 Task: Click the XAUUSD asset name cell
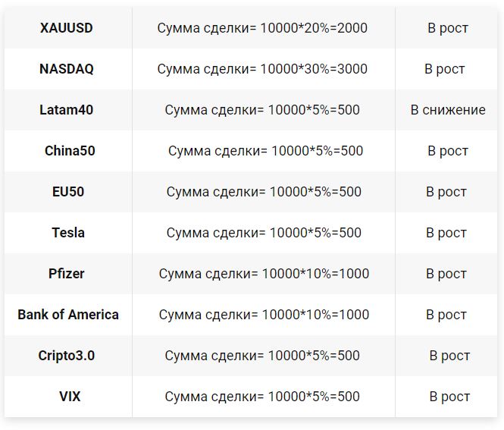pos(67,28)
